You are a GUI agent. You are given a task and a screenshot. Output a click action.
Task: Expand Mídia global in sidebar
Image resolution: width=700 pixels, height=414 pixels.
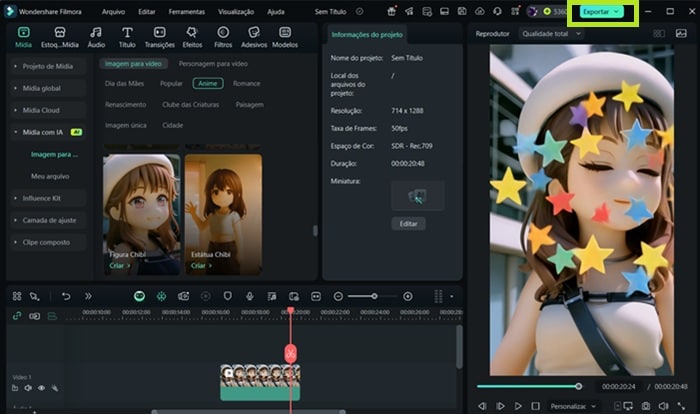pos(48,88)
